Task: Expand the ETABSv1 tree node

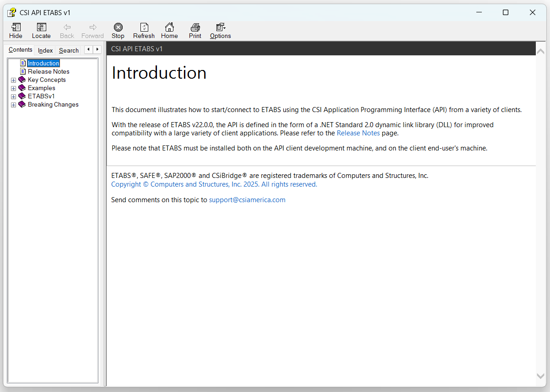Action: [x=13, y=97]
